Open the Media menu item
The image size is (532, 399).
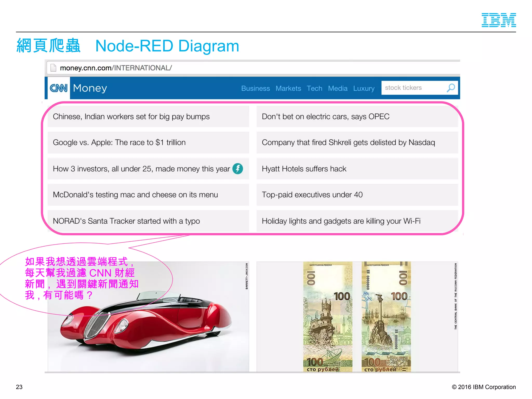tap(338, 88)
